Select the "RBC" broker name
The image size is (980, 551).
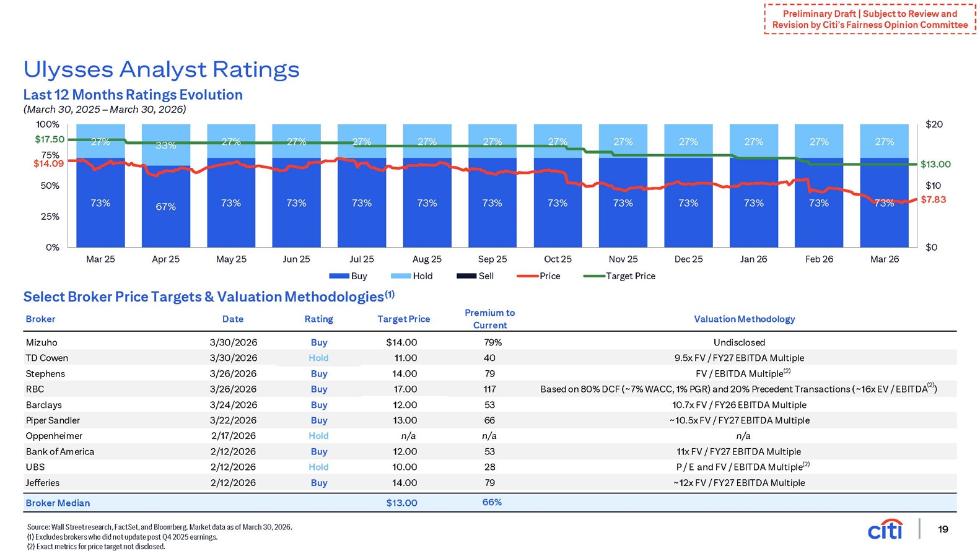coord(35,389)
